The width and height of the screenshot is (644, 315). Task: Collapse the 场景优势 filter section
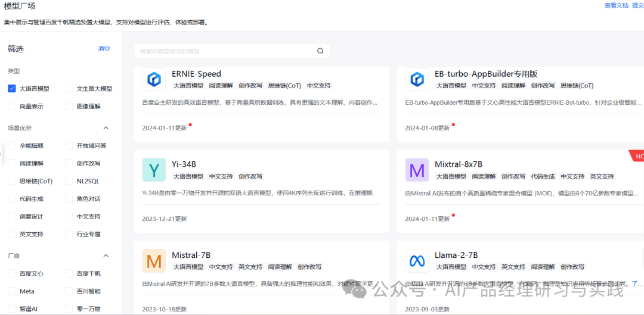[106, 128]
